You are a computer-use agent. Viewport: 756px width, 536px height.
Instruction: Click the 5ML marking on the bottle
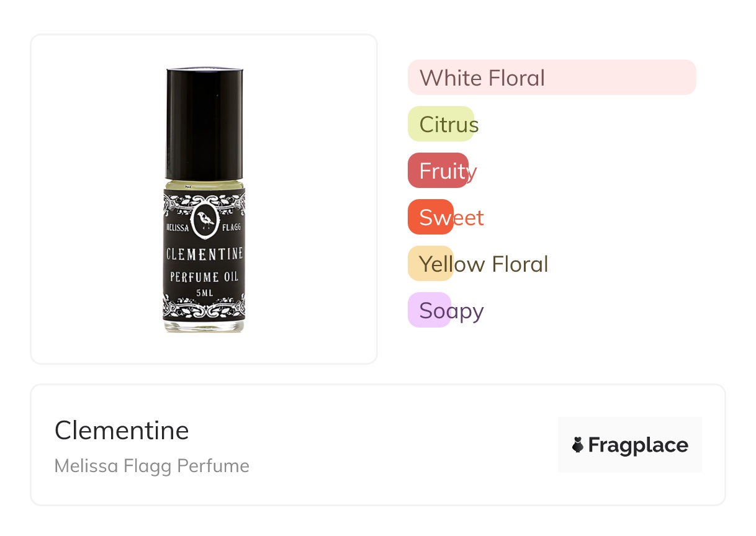pyautogui.click(x=204, y=292)
